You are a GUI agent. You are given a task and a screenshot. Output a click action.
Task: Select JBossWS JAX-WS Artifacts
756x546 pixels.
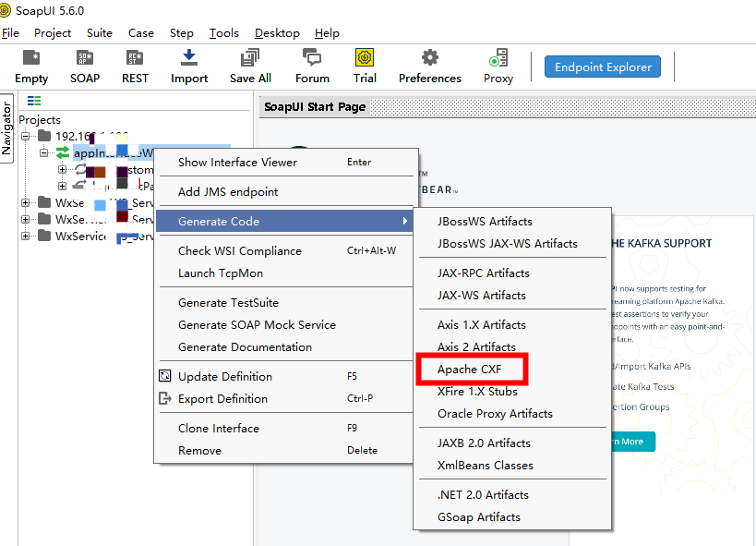tap(512, 244)
